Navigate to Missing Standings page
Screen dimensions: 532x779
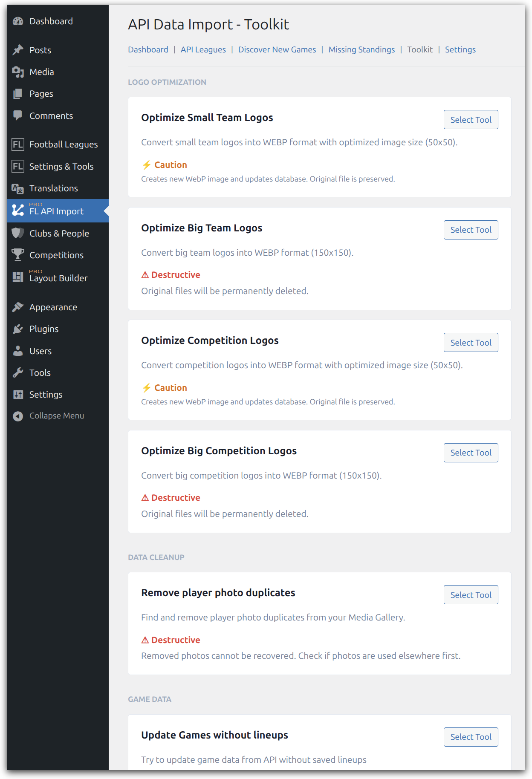(361, 49)
